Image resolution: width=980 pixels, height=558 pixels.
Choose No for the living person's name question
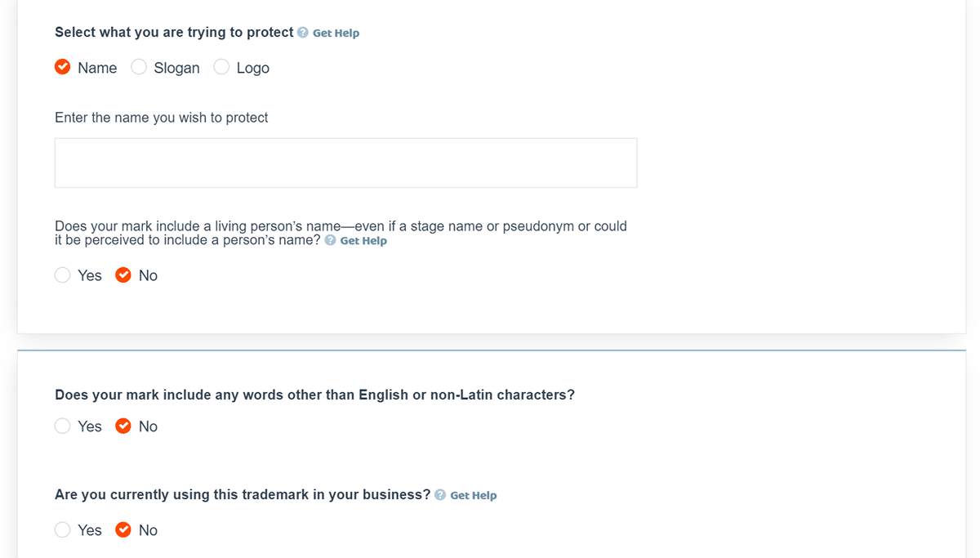[x=123, y=275]
